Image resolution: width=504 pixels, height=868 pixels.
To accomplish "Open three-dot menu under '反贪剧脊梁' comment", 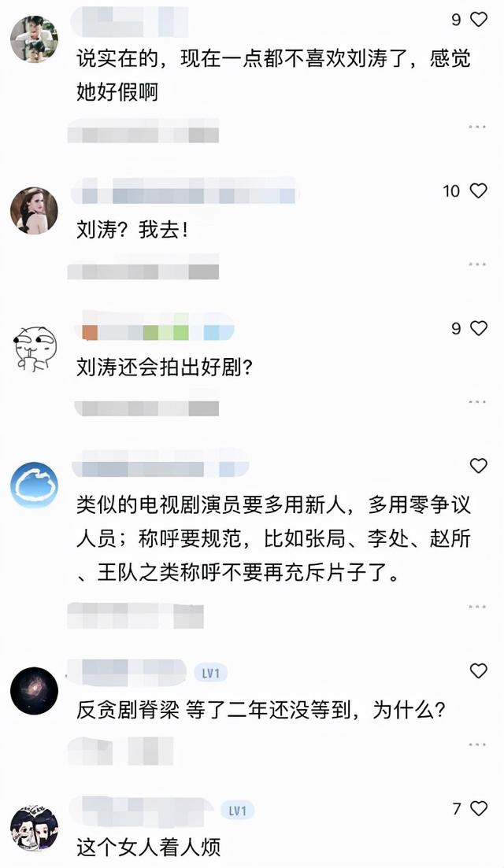I will point(477,744).
